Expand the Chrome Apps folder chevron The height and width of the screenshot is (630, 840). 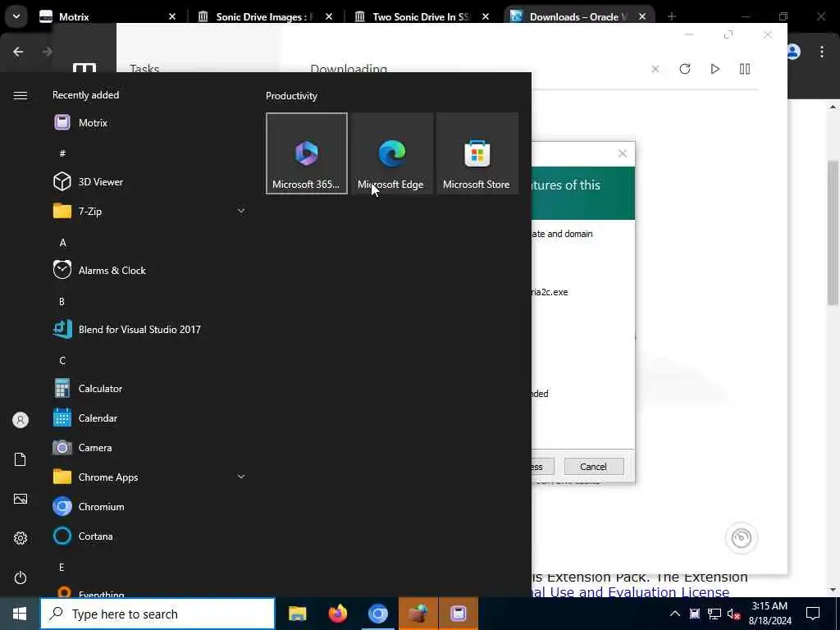pyautogui.click(x=241, y=477)
